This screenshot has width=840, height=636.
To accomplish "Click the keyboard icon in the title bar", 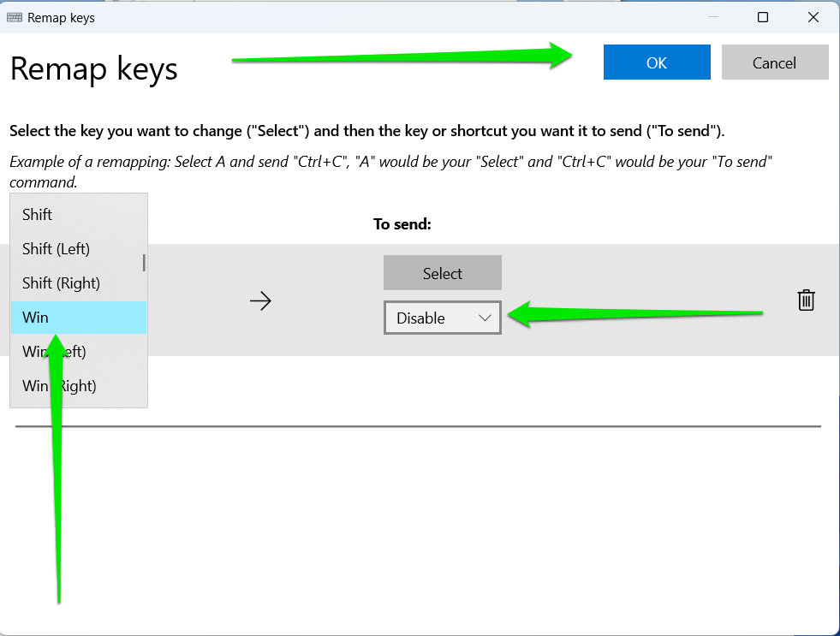I will click(15, 17).
